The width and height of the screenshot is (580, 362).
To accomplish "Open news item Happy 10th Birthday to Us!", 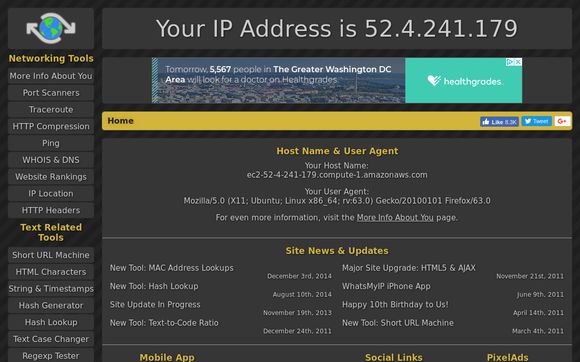I will 395,304.
